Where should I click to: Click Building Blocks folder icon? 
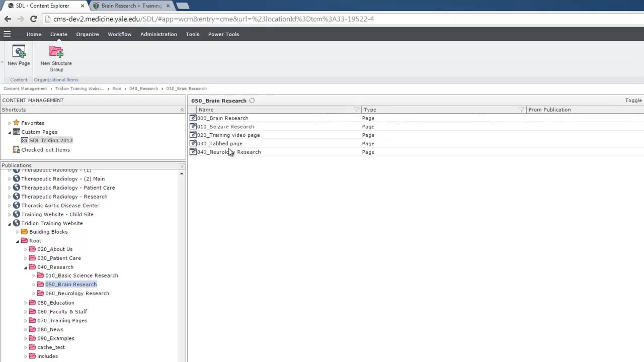click(24, 232)
